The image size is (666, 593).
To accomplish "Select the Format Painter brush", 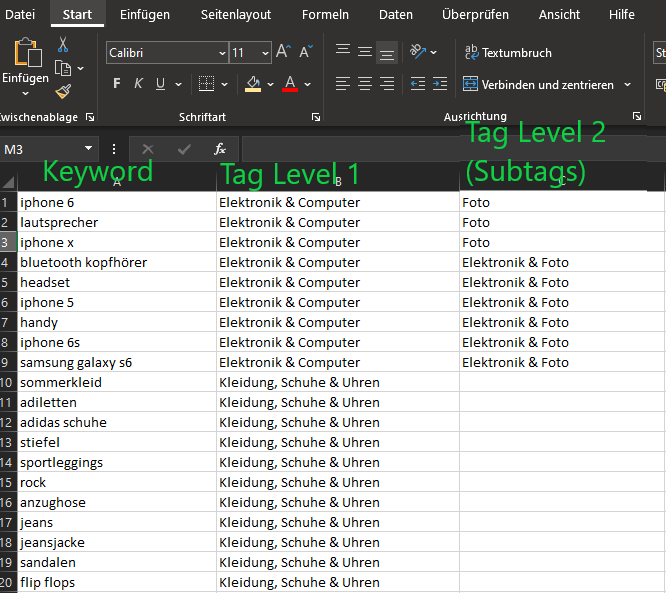I will point(63,91).
